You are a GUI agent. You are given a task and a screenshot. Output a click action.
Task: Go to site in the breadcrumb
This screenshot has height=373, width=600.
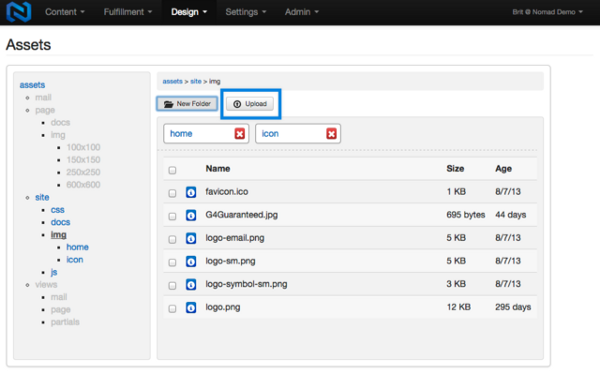point(196,81)
